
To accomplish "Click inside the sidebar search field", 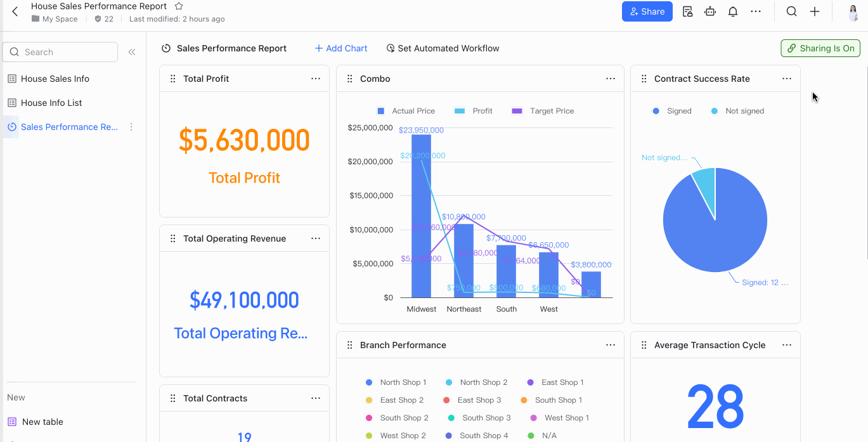I will click(63, 51).
